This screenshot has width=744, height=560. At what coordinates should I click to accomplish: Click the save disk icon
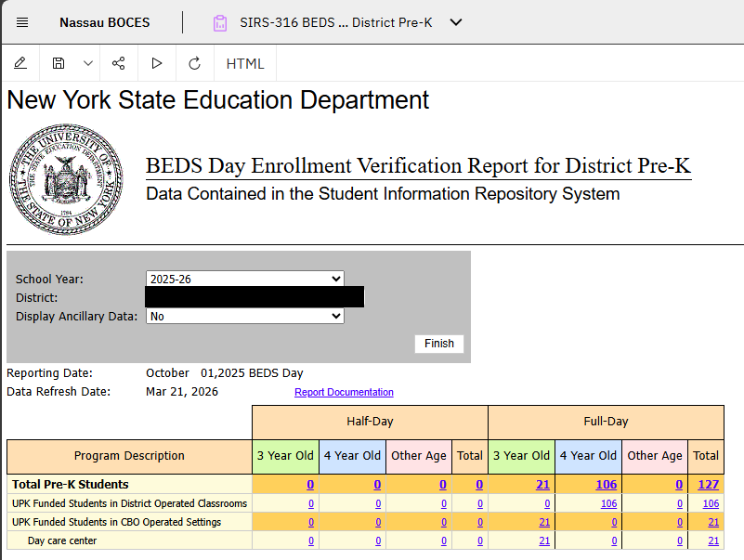59,63
